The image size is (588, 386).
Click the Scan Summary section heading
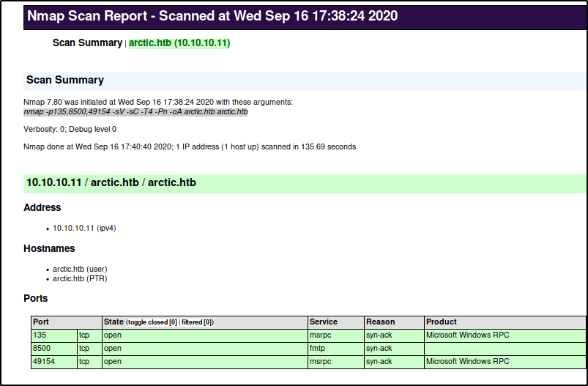click(65, 80)
